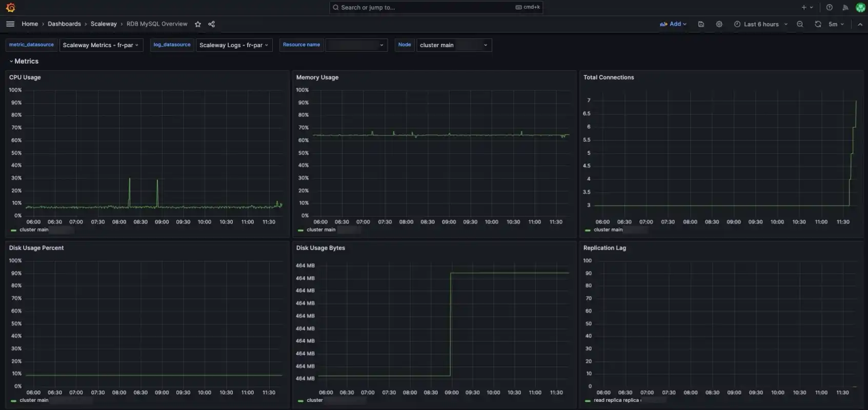Click the Resource name variable label
This screenshot has height=410, width=868.
click(301, 45)
